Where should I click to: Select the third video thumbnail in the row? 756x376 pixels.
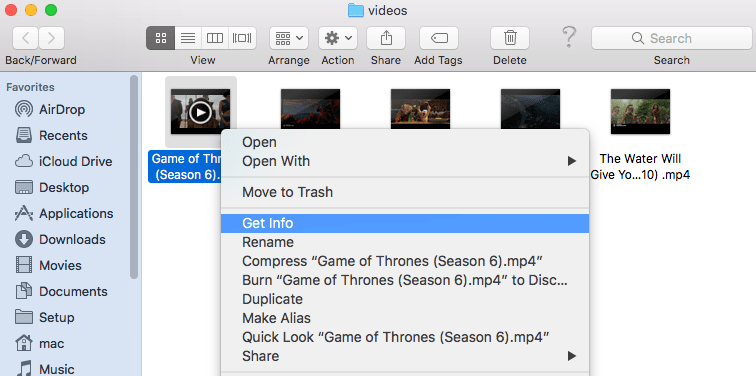pyautogui.click(x=420, y=108)
